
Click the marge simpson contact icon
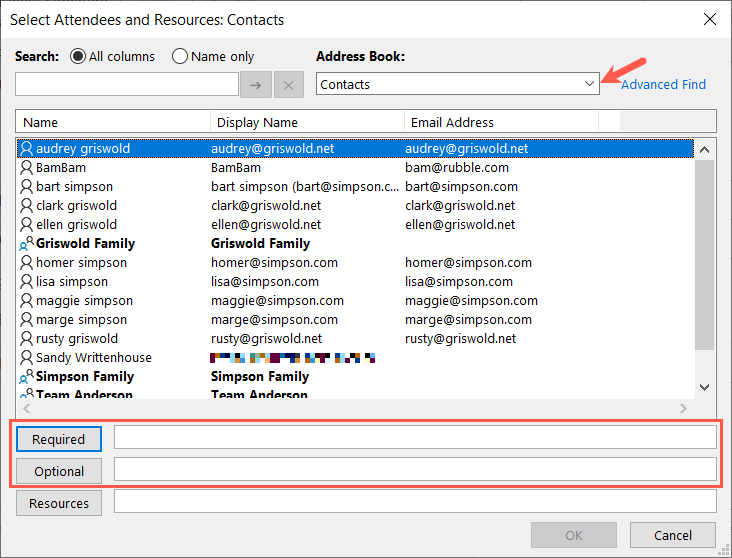(x=27, y=320)
